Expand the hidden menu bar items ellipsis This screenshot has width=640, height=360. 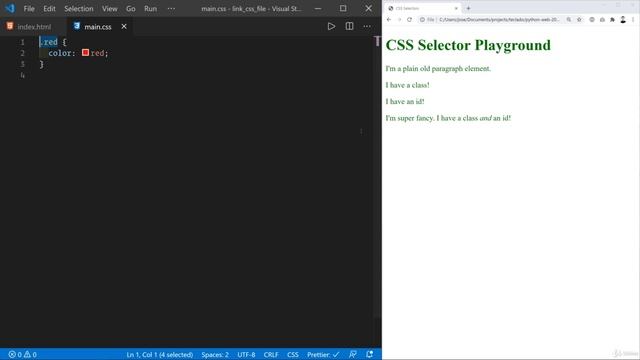171,9
